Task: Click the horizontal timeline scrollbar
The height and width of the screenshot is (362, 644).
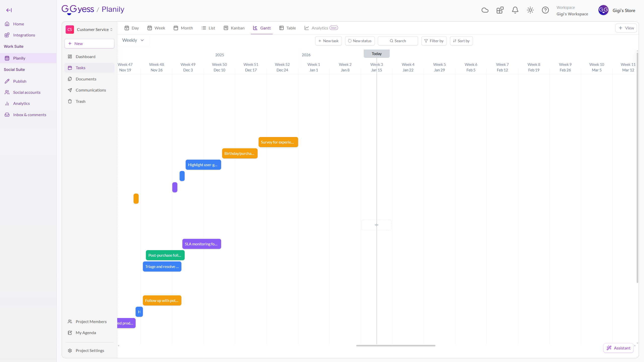Action: [395, 346]
